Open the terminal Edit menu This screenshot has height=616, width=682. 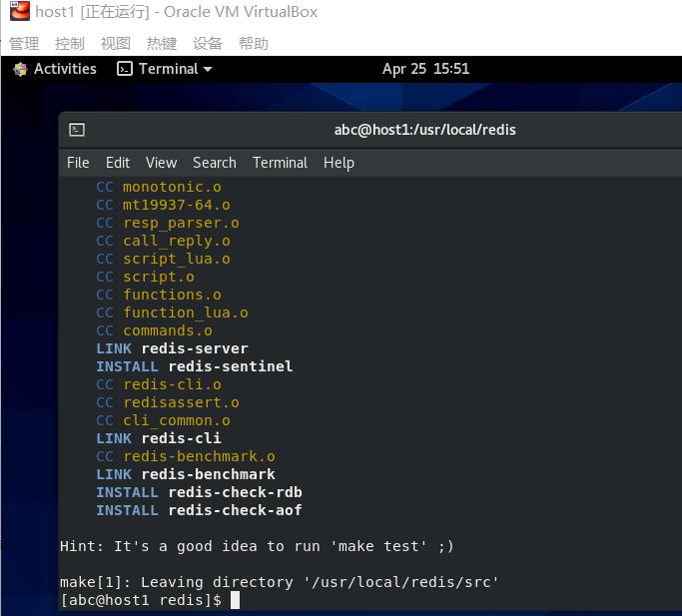click(x=118, y=163)
